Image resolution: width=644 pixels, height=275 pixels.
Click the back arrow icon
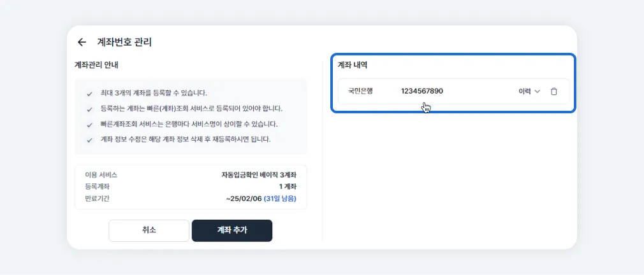tap(82, 43)
